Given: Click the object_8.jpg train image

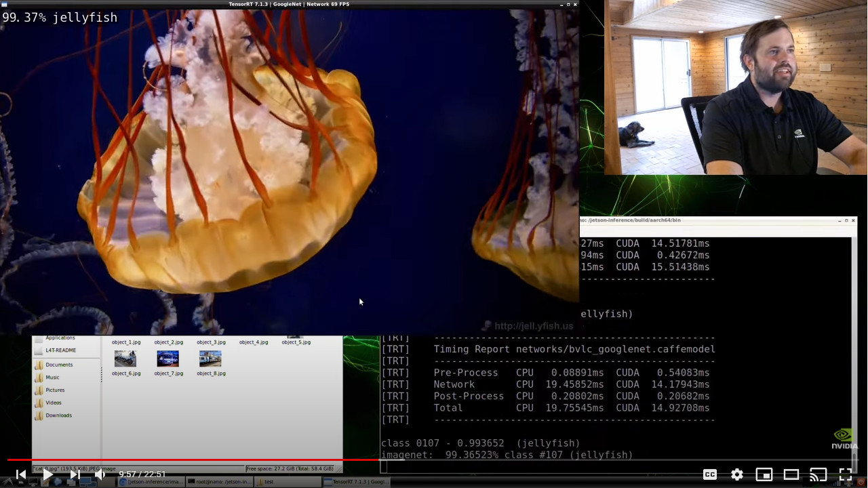Looking at the screenshot, I should coord(210,359).
